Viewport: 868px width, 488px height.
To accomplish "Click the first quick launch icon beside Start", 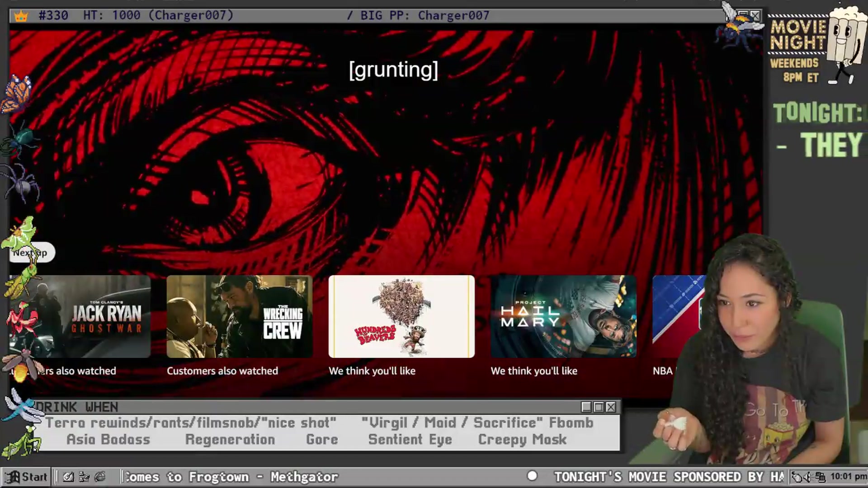I will pos(68,477).
